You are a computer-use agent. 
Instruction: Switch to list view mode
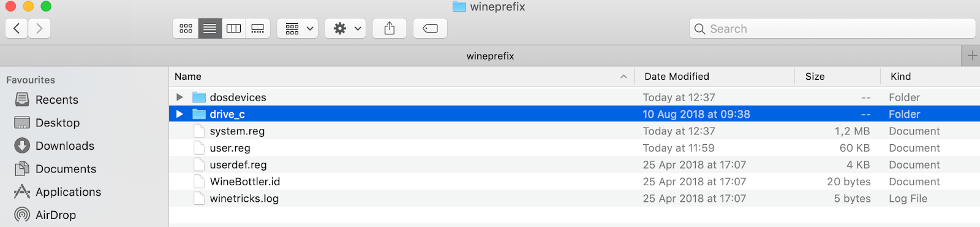[209, 28]
